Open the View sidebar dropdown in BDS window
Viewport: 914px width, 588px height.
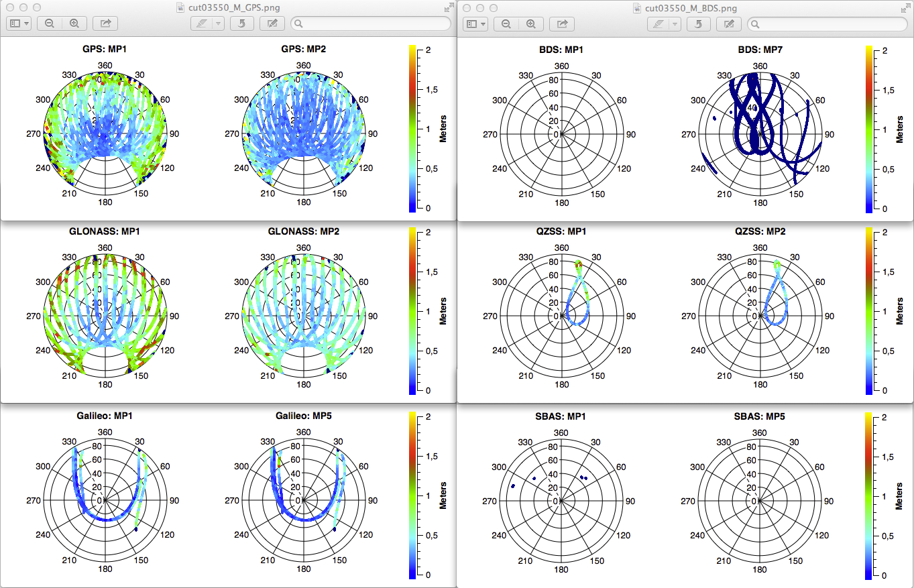coord(475,24)
